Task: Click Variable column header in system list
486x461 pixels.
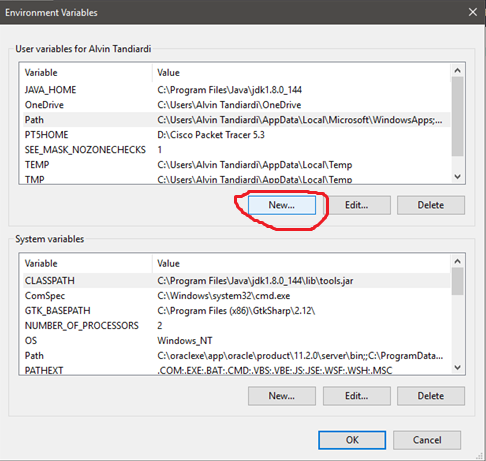Action: [x=87, y=264]
